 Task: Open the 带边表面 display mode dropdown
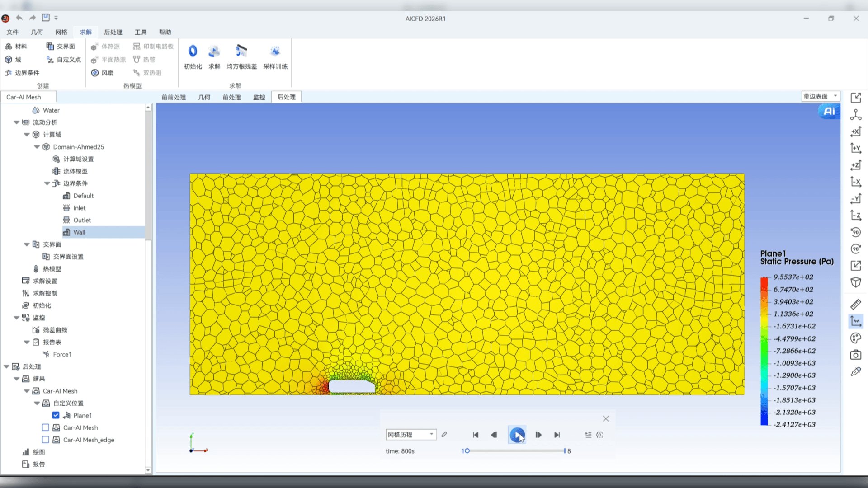point(821,96)
